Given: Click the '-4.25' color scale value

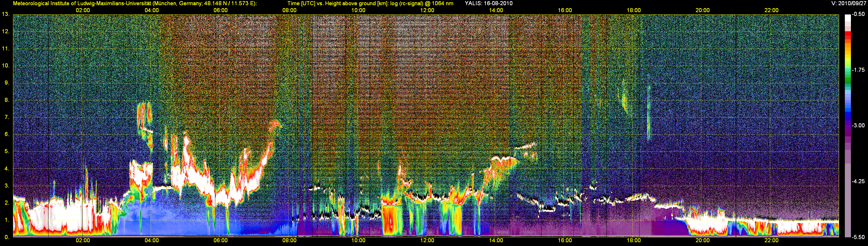Looking at the screenshot, I should pos(858,181).
